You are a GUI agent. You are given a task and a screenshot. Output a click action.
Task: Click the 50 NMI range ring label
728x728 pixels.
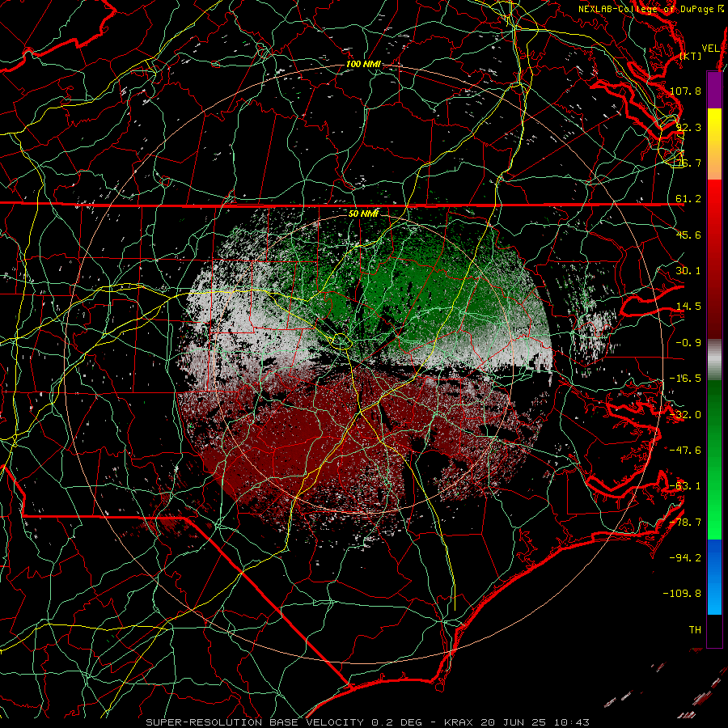(x=363, y=214)
